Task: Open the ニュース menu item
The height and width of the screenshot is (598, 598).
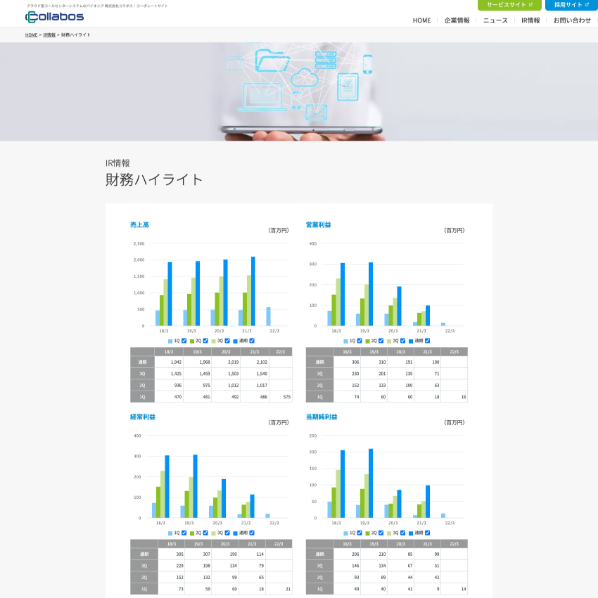Action: 495,21
